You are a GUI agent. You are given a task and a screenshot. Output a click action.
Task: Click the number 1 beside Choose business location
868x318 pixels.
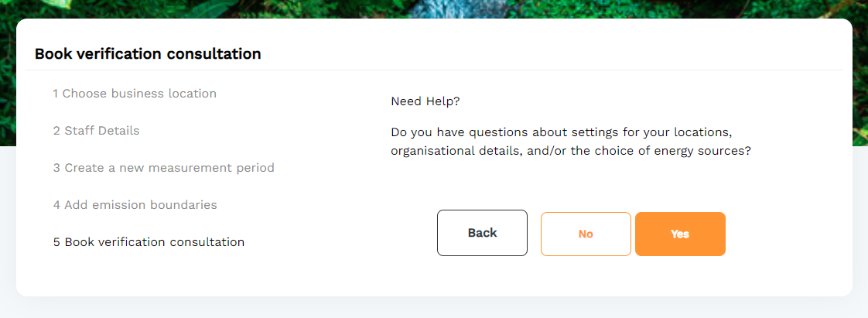[56, 94]
